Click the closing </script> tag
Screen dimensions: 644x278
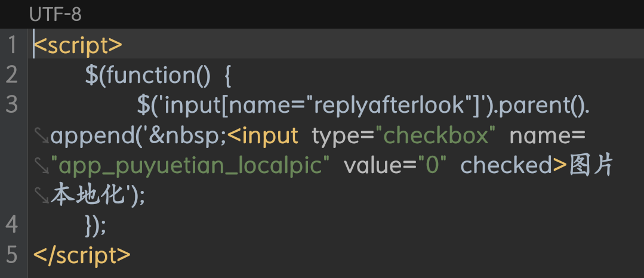pyautogui.click(x=82, y=255)
